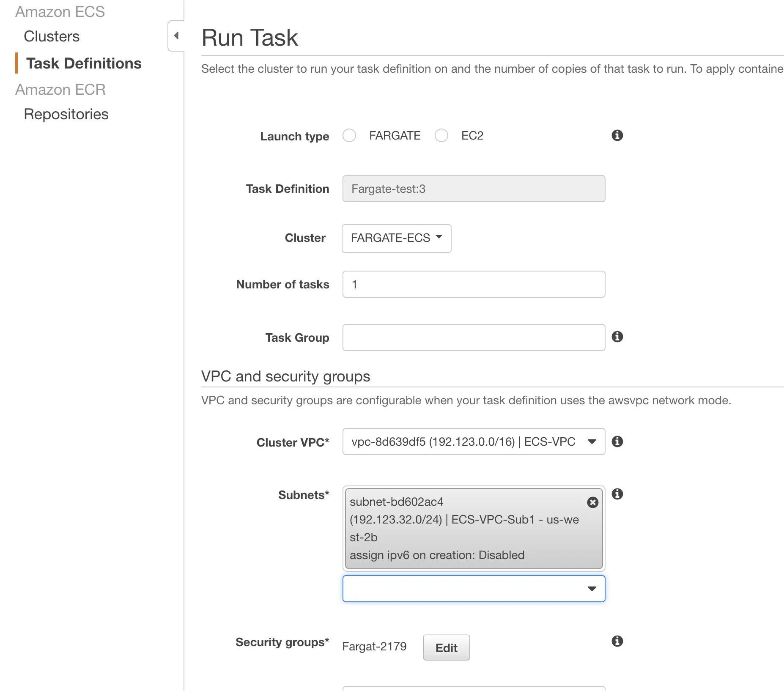The height and width of the screenshot is (691, 784).
Task: Click the Fargat-2179 security group name
Action: 374,647
